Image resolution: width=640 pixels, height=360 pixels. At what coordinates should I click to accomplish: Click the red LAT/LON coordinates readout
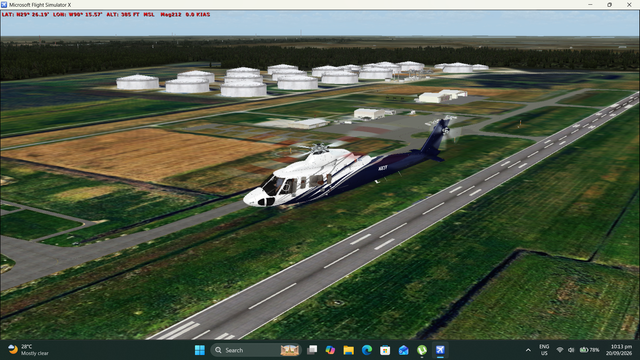coord(52,14)
